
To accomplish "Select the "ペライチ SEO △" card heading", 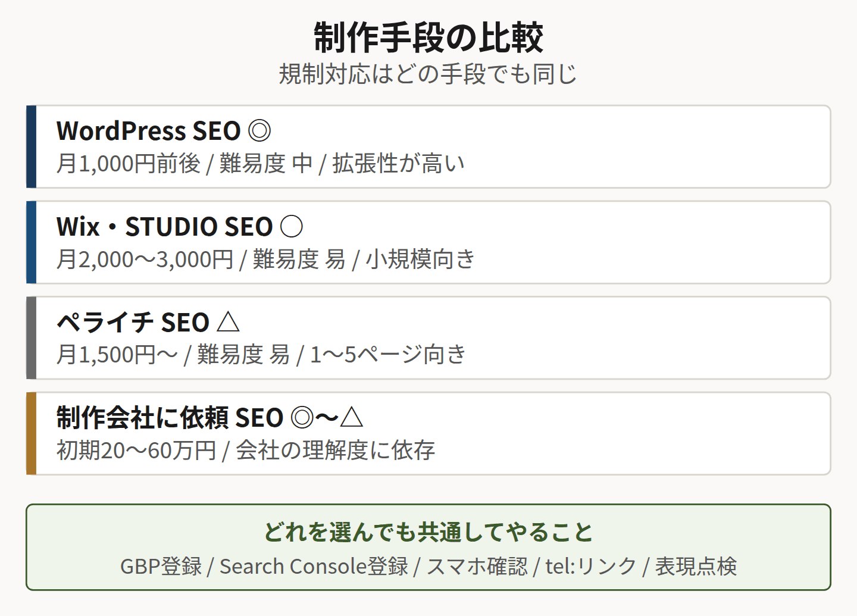I will 148,322.
